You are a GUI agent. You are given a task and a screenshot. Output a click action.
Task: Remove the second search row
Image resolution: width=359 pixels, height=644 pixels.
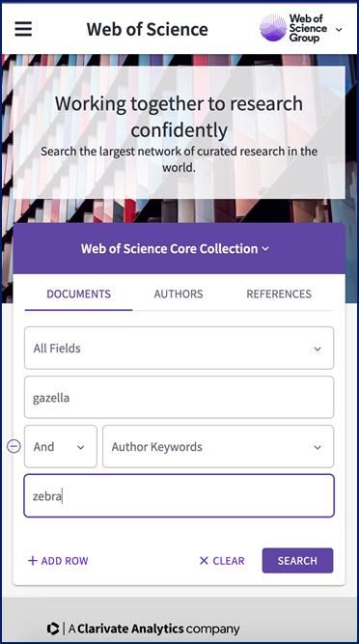pos(14,446)
